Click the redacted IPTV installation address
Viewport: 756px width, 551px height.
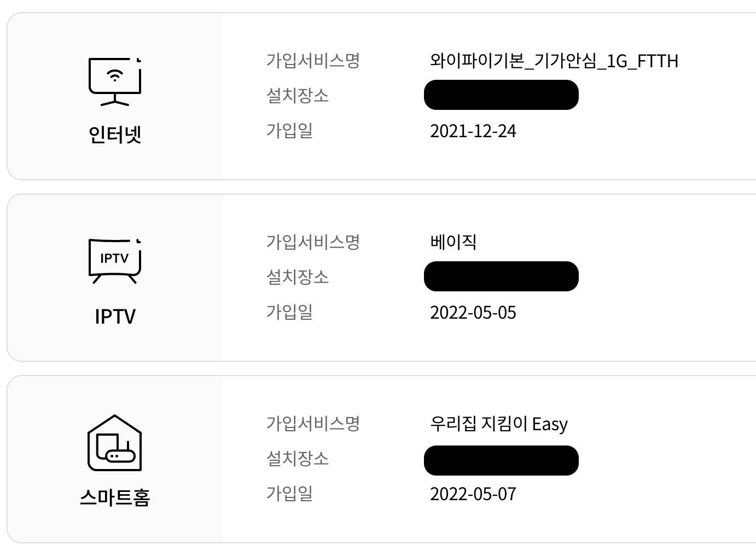pyautogui.click(x=501, y=277)
